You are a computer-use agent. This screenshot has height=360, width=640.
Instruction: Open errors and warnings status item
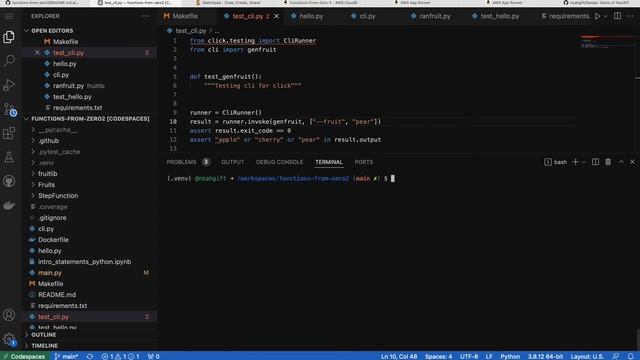(x=120, y=356)
